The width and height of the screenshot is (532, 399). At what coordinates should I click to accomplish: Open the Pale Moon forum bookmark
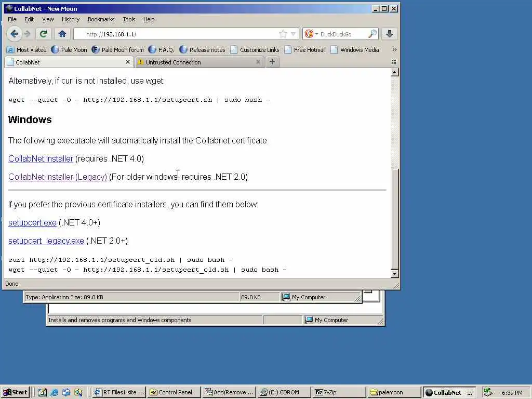(118, 50)
